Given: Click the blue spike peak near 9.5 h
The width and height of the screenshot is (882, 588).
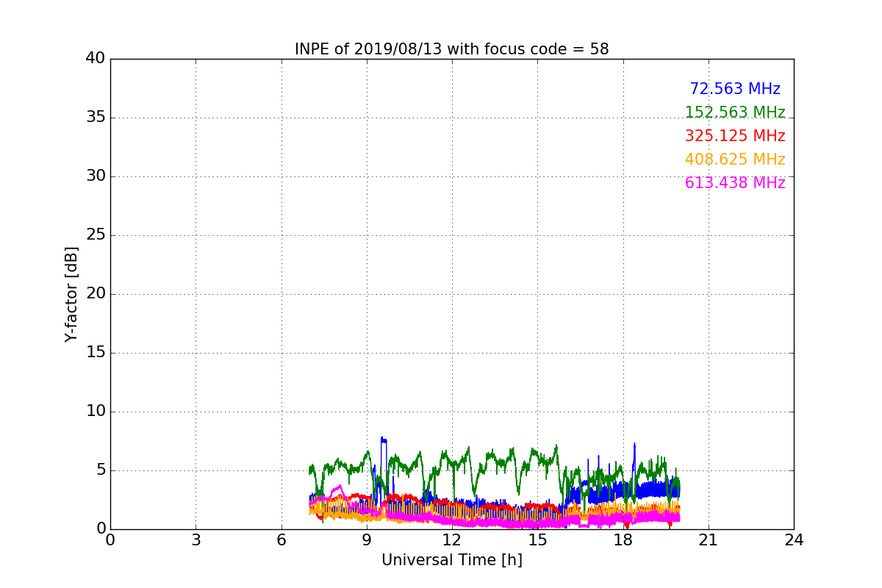Looking at the screenshot, I should [383, 439].
